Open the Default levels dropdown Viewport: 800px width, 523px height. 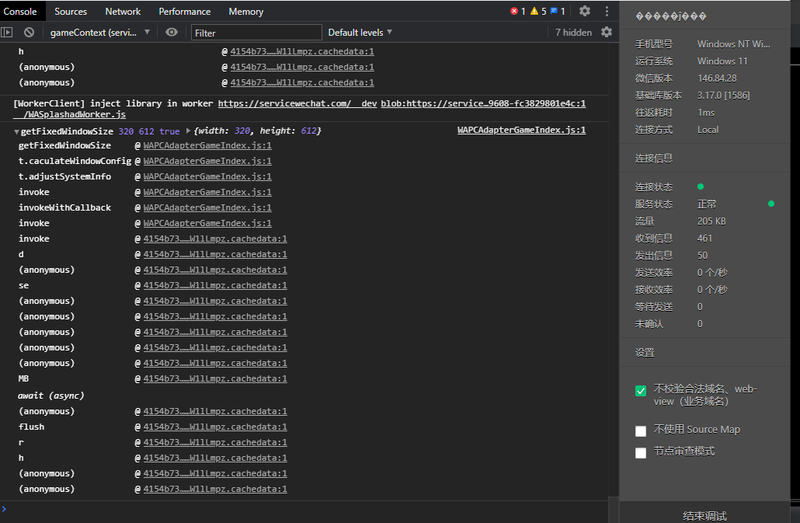point(360,32)
